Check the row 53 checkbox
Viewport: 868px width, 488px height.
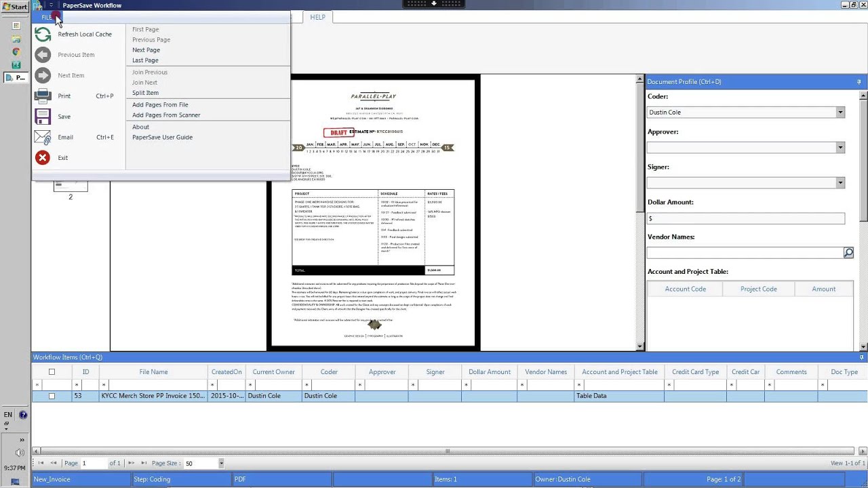[x=52, y=396]
